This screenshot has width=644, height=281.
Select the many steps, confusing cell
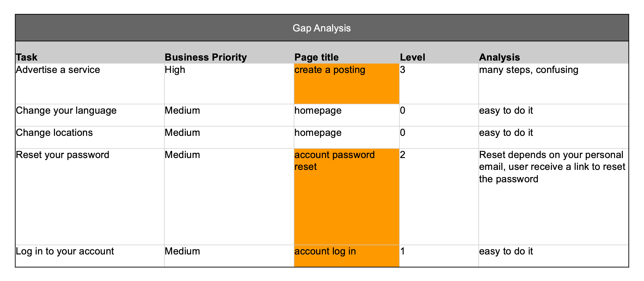(528, 70)
